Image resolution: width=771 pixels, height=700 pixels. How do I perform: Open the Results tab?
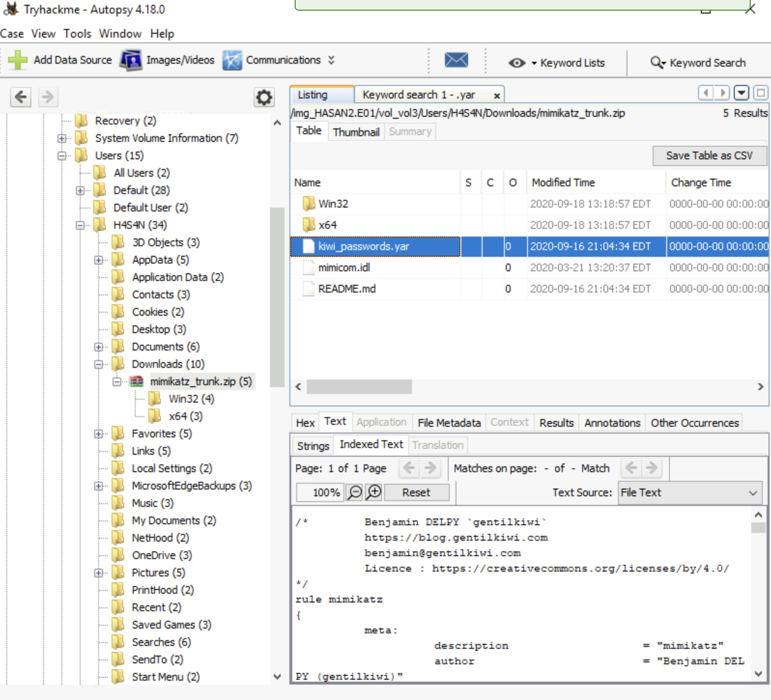point(557,423)
